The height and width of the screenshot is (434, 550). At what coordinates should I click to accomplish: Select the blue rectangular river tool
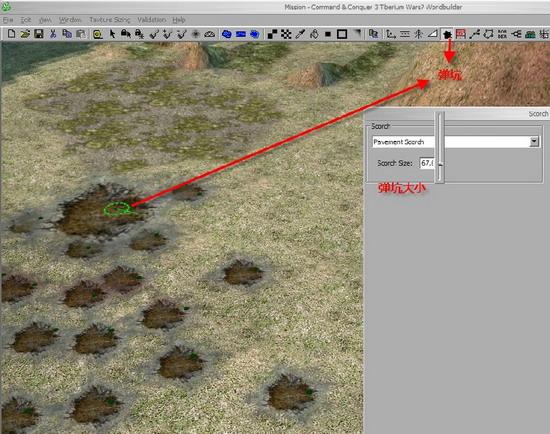[x=241, y=34]
